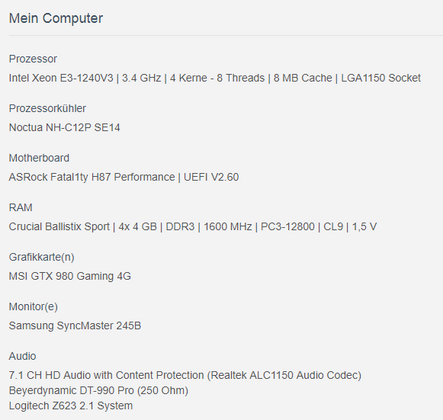Image resolution: width=443 pixels, height=420 pixels.
Task: Click the ASRock Fatal1ty H87 Performance text
Action: (92, 177)
